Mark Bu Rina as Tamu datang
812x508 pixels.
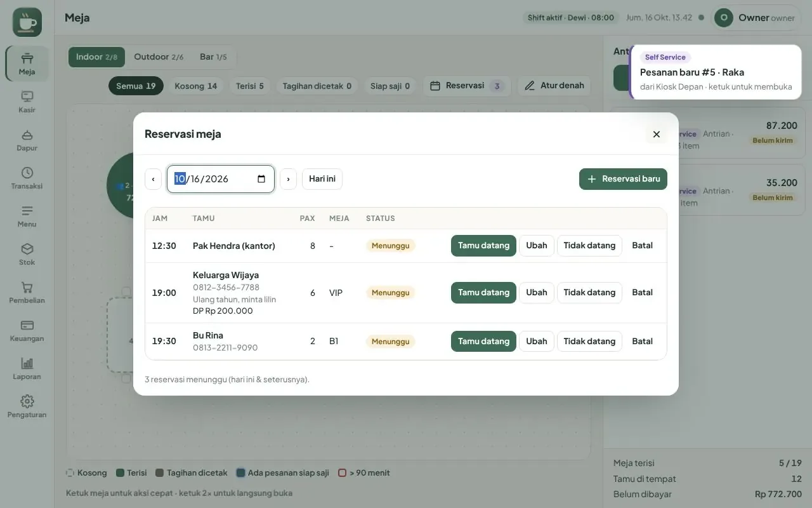click(x=483, y=342)
